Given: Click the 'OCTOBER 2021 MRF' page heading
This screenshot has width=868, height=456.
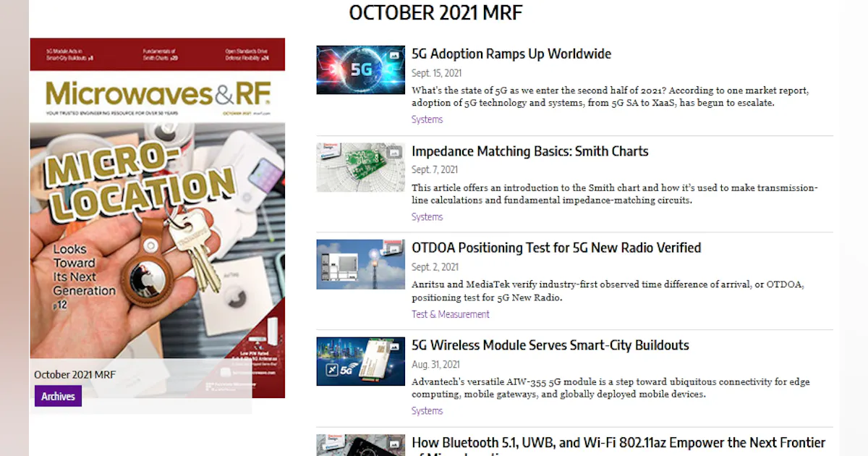Looking at the screenshot, I should pyautogui.click(x=435, y=12).
